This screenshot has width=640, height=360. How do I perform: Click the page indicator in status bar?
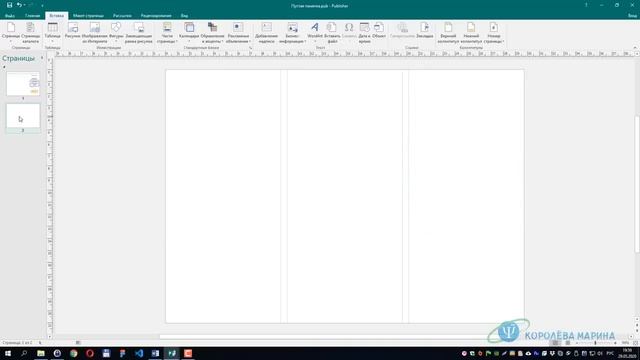(17, 343)
